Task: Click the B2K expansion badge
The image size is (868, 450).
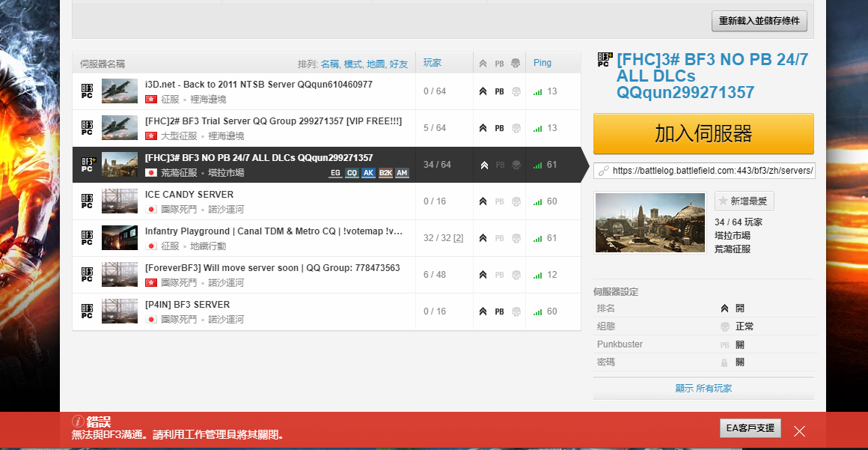Action: (x=385, y=173)
